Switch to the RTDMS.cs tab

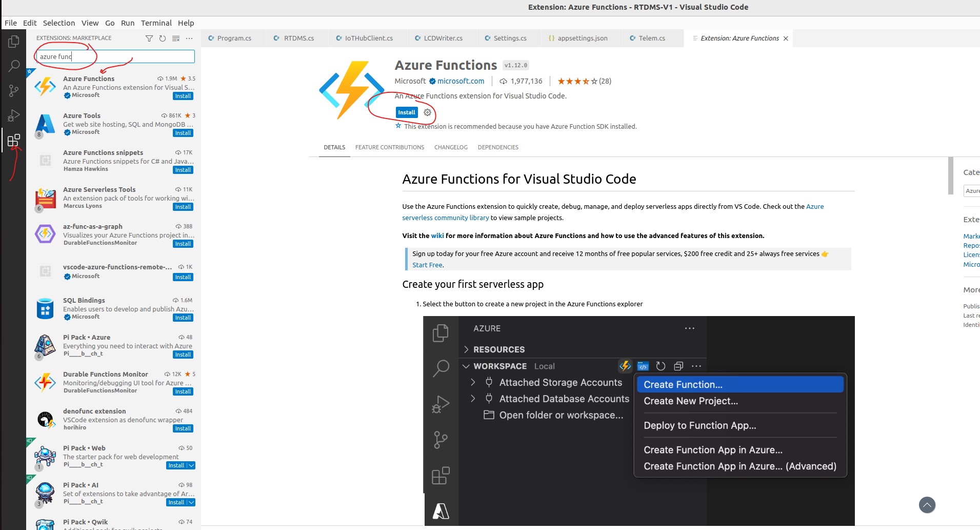point(298,38)
